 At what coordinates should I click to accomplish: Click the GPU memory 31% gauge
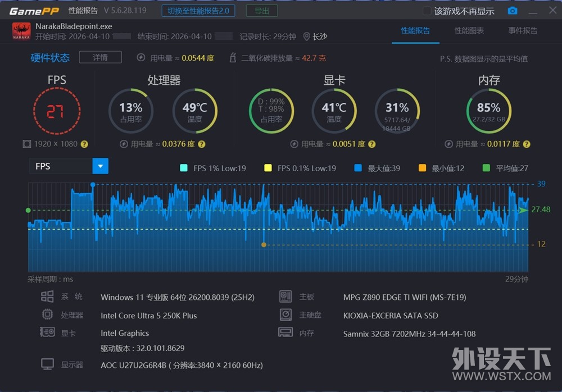point(397,111)
